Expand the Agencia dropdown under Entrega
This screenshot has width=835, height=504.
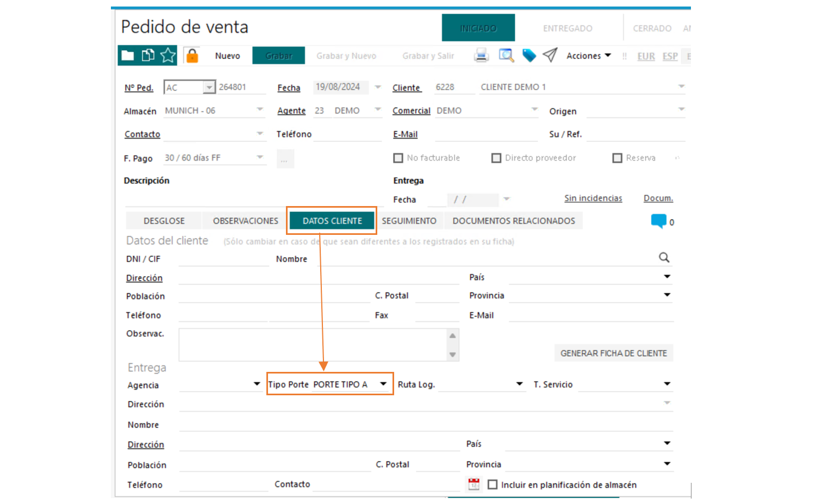click(257, 384)
